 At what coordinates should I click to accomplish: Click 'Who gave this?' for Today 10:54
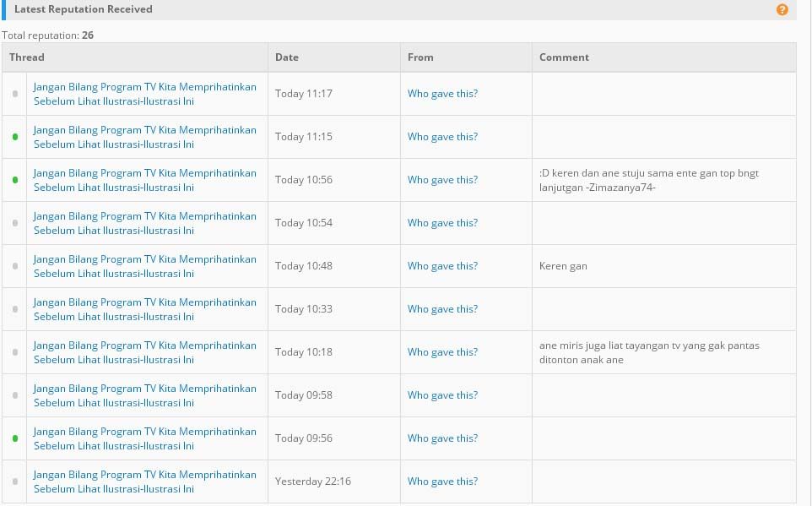(x=442, y=223)
